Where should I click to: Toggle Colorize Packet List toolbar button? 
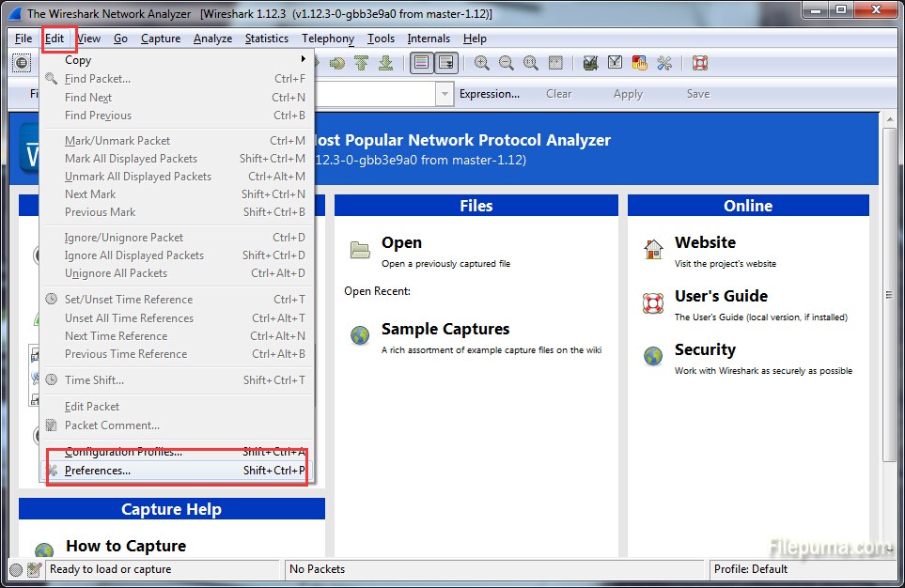click(421, 63)
